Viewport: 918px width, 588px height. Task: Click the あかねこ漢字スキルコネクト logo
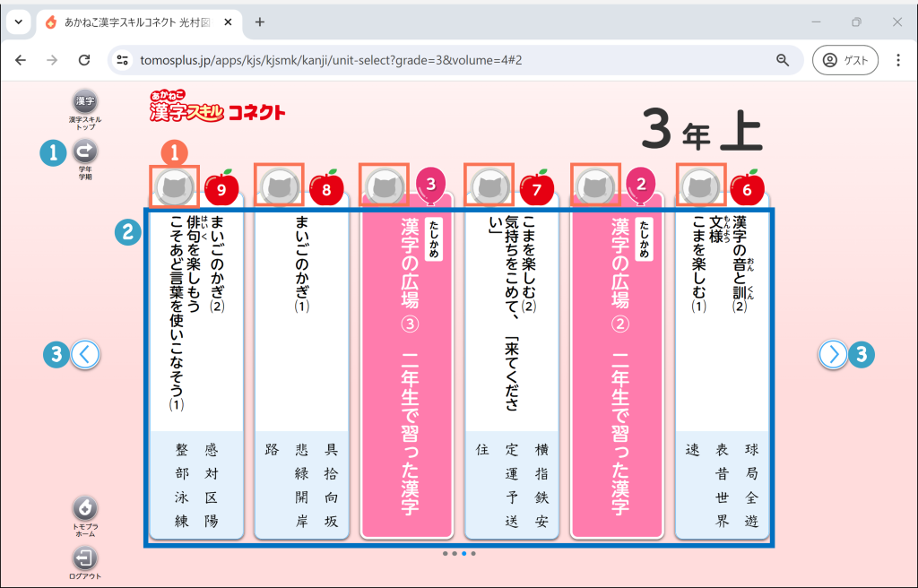217,107
